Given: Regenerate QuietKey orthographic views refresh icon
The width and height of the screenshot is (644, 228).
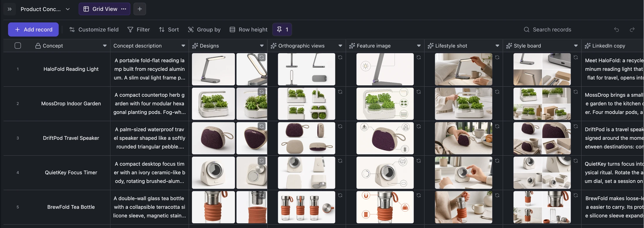Looking at the screenshot, I should (x=340, y=161).
